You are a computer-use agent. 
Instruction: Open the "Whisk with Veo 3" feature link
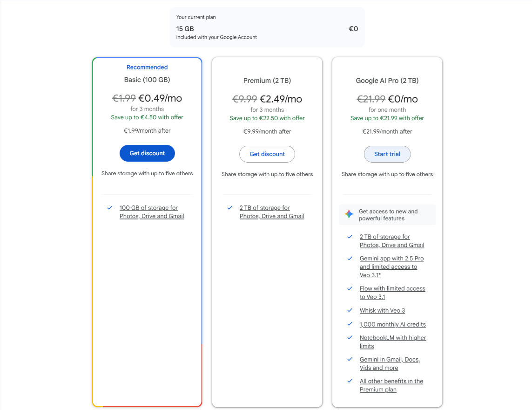(x=382, y=310)
